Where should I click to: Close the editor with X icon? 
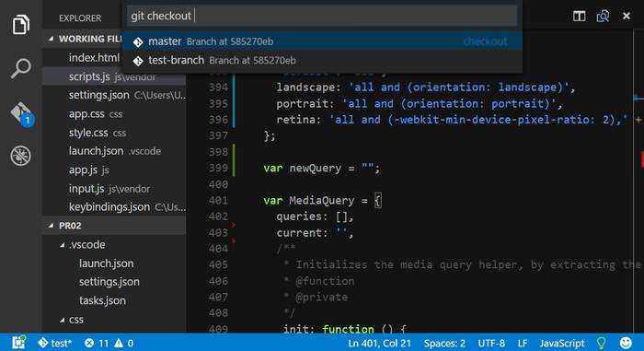coord(627,16)
